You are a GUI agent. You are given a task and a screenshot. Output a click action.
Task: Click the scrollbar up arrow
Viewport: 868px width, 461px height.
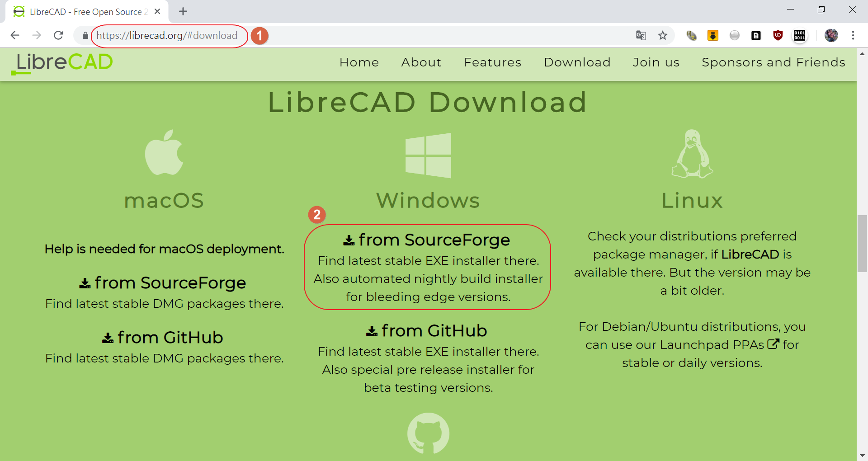(x=862, y=53)
